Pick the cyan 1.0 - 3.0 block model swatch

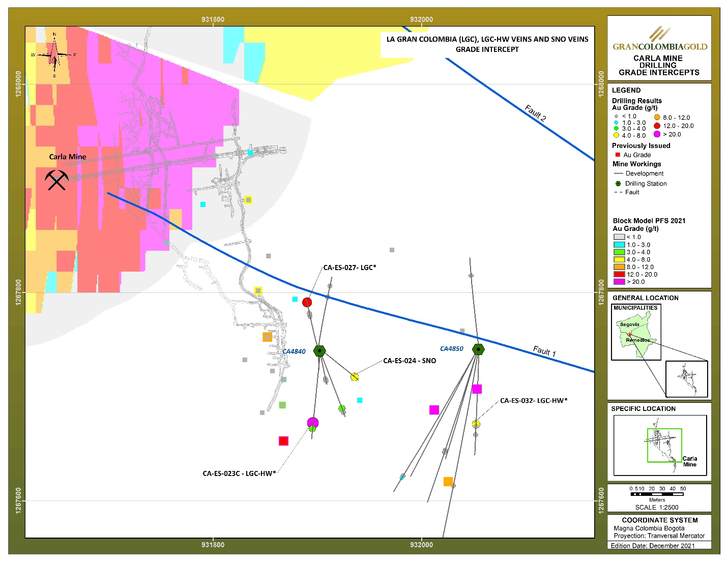(x=619, y=245)
